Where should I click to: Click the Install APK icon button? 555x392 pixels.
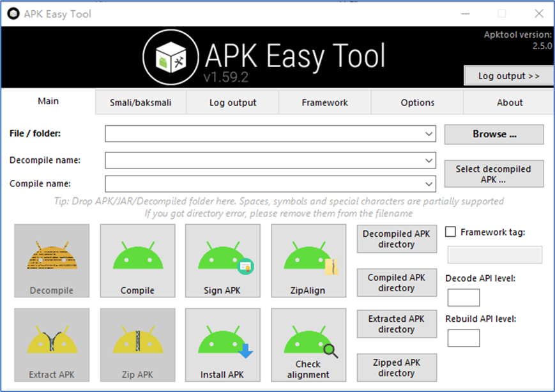pyautogui.click(x=223, y=345)
